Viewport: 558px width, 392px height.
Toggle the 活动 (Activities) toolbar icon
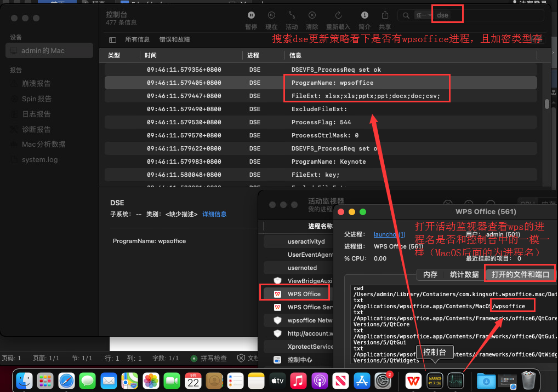click(292, 15)
